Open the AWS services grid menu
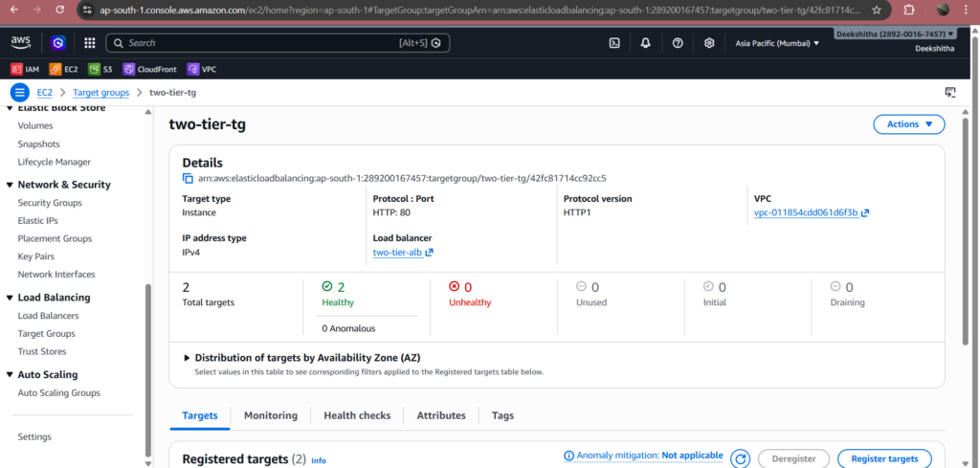This screenshot has height=468, width=980. pyautogui.click(x=89, y=43)
